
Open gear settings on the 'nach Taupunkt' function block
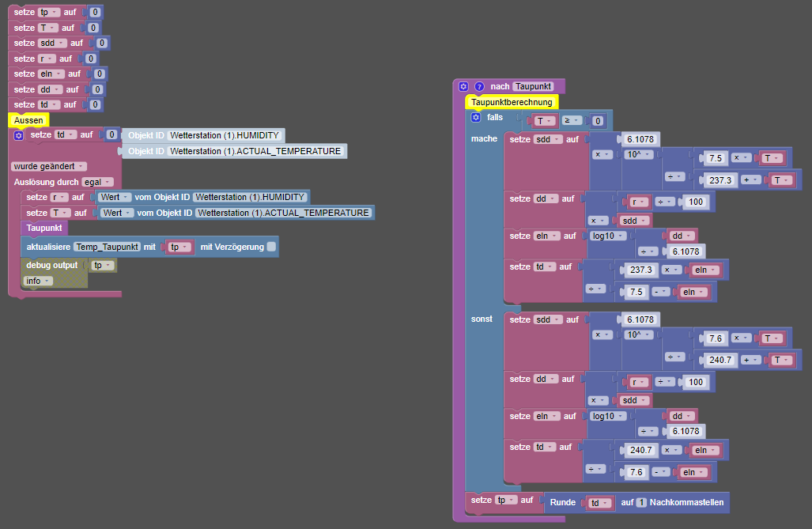click(x=463, y=86)
